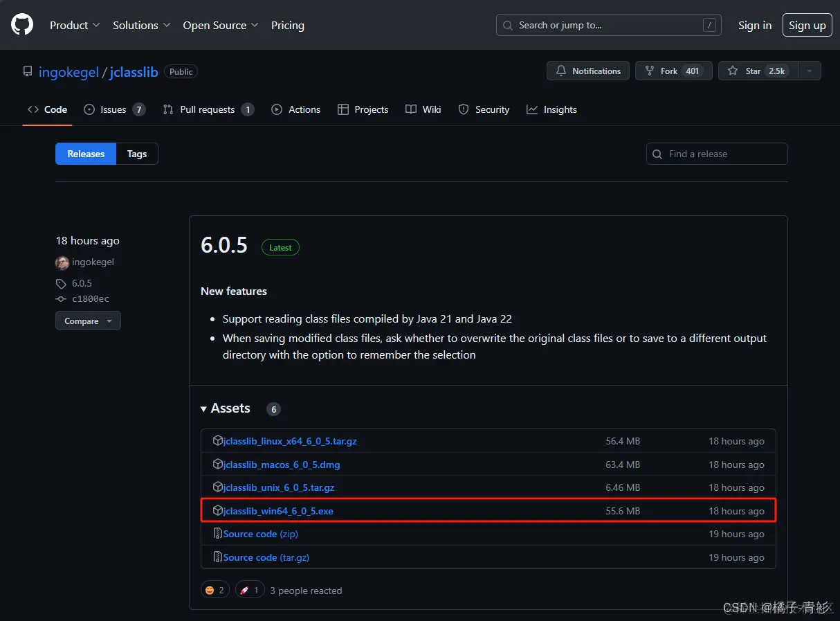Viewport: 840px width, 621px height.
Task: Focus the Find a release field
Action: coord(717,154)
